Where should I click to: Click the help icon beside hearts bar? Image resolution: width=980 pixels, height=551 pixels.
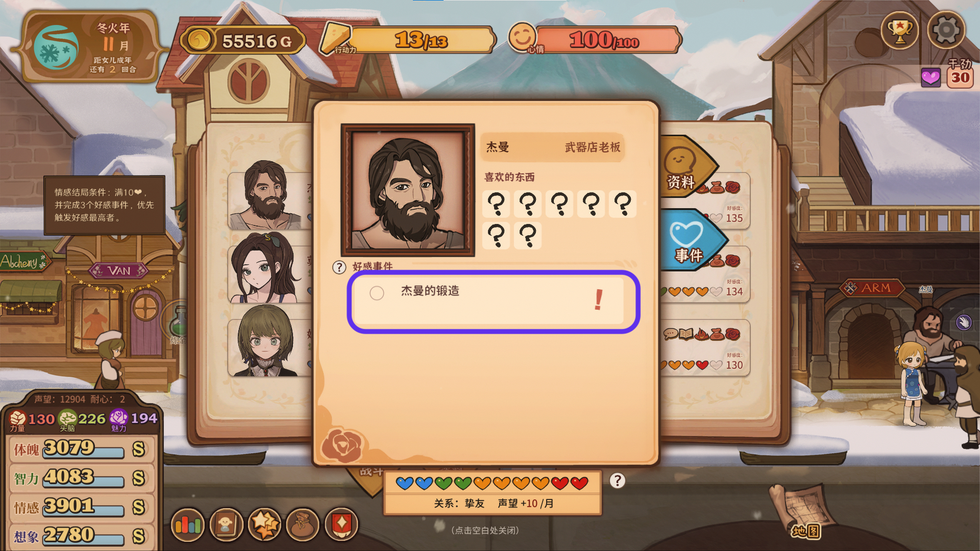(x=618, y=480)
